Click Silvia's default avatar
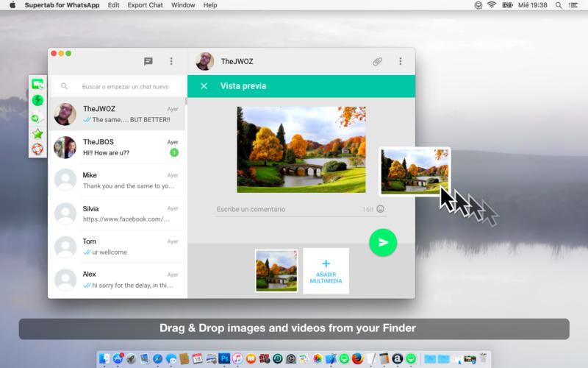588x368 pixels. (x=65, y=213)
